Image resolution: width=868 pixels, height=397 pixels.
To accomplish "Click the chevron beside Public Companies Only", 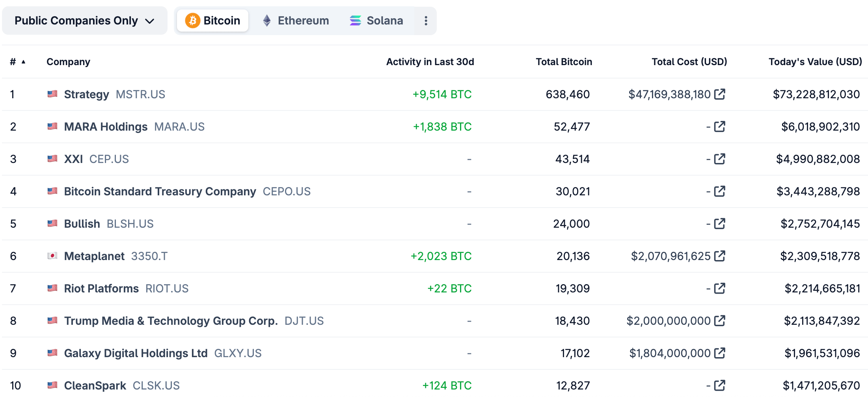I will (x=150, y=22).
